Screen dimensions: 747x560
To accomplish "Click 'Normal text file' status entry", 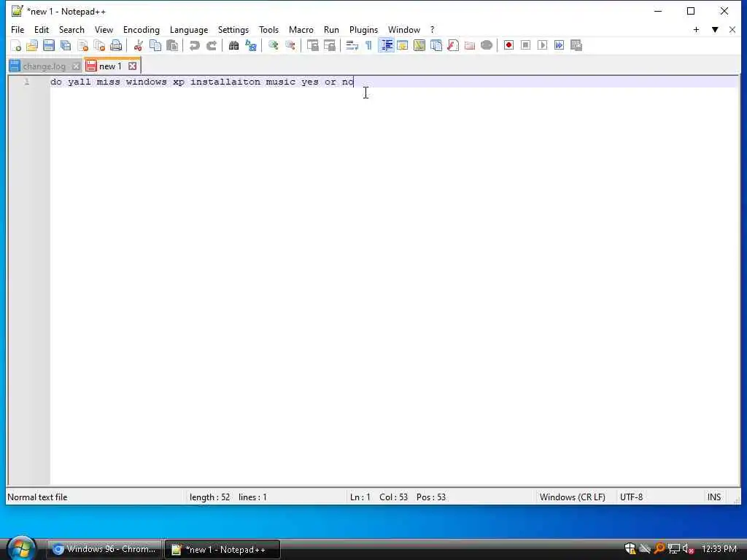I will click(37, 497).
